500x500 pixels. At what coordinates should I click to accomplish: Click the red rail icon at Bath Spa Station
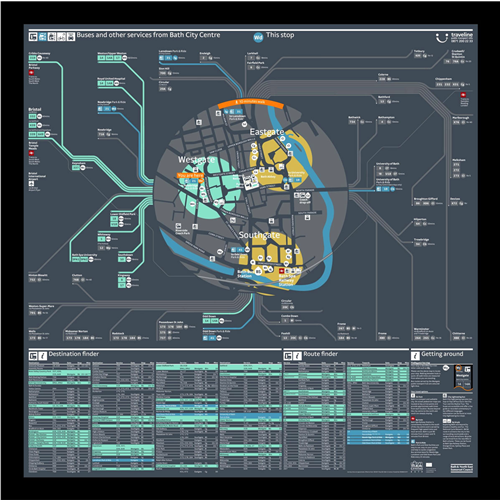pyautogui.click(x=282, y=271)
